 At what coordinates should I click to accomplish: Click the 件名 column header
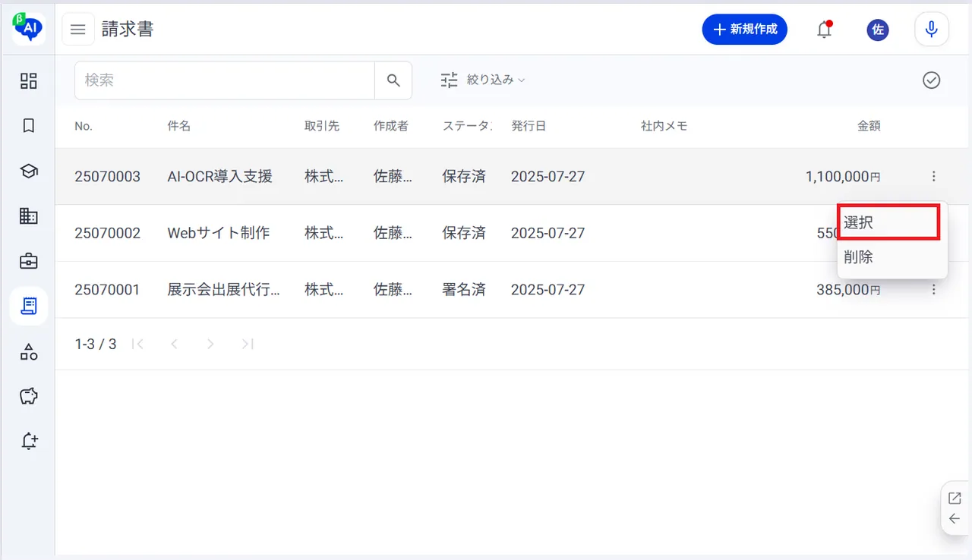click(x=179, y=126)
